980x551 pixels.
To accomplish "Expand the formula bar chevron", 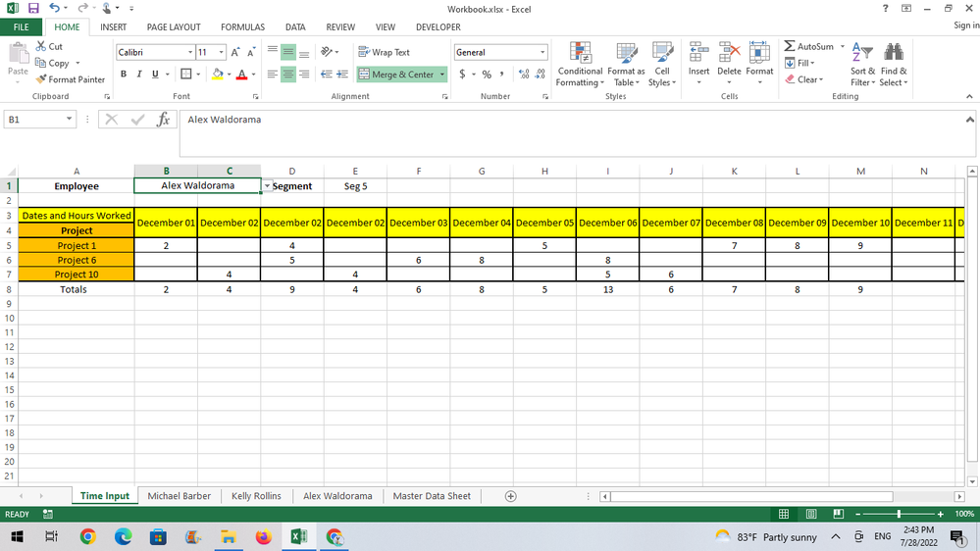I will (969, 120).
